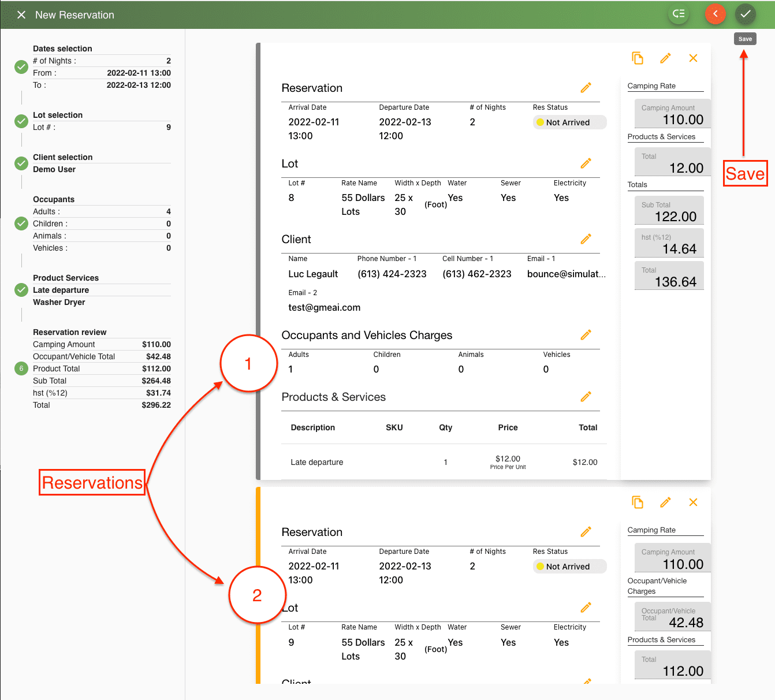
Task: Click the Description column header
Action: [312, 427]
